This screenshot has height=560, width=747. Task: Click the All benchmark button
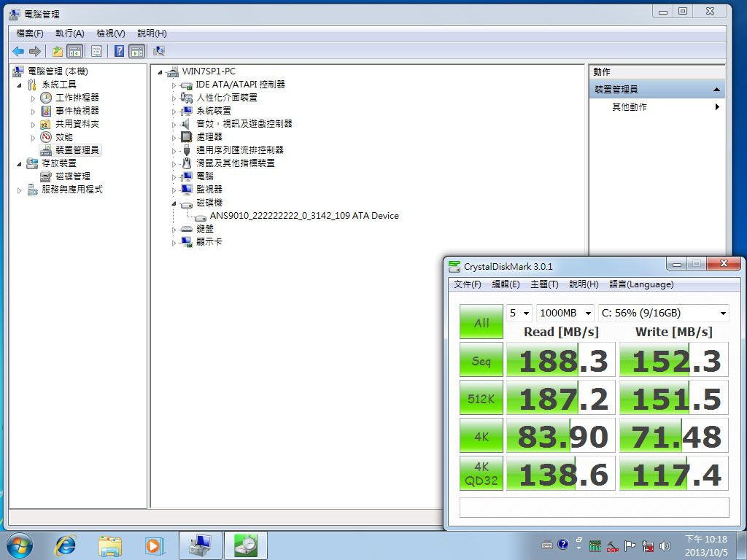point(481,322)
